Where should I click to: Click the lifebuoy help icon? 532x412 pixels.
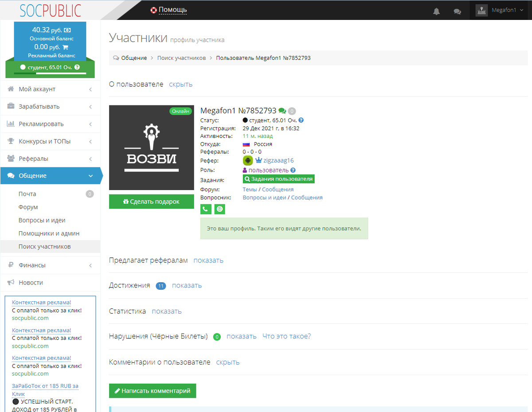(x=153, y=10)
